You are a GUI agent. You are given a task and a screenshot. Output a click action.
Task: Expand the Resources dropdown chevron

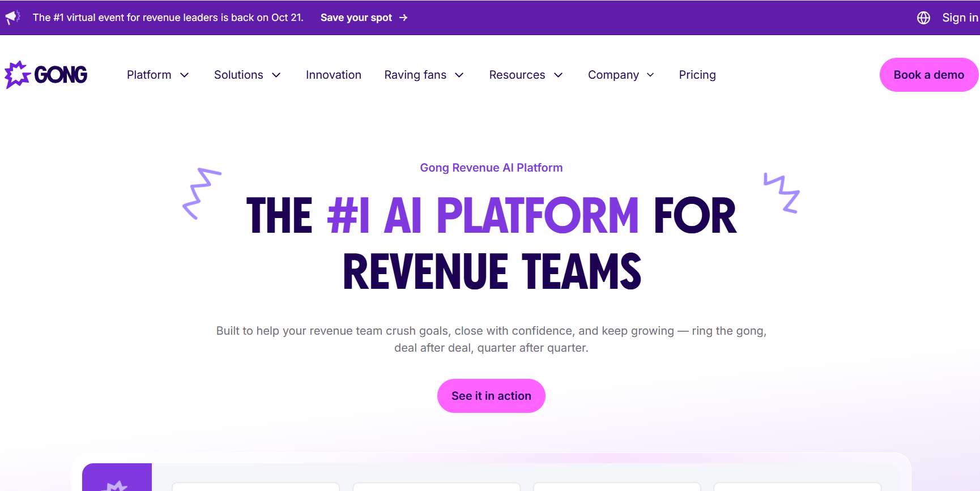(558, 75)
